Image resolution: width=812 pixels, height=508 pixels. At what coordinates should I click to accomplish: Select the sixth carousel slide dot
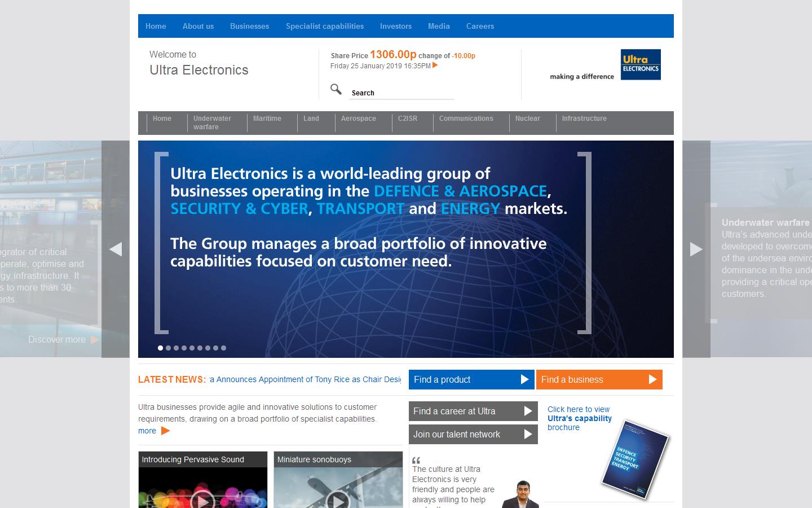200,348
